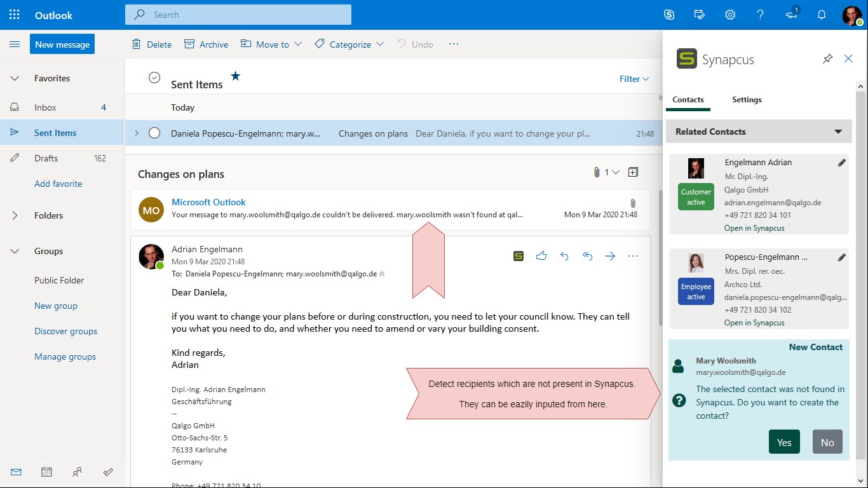Switch to the People module icon
The height and width of the screenshot is (488, 868).
pyautogui.click(x=78, y=472)
